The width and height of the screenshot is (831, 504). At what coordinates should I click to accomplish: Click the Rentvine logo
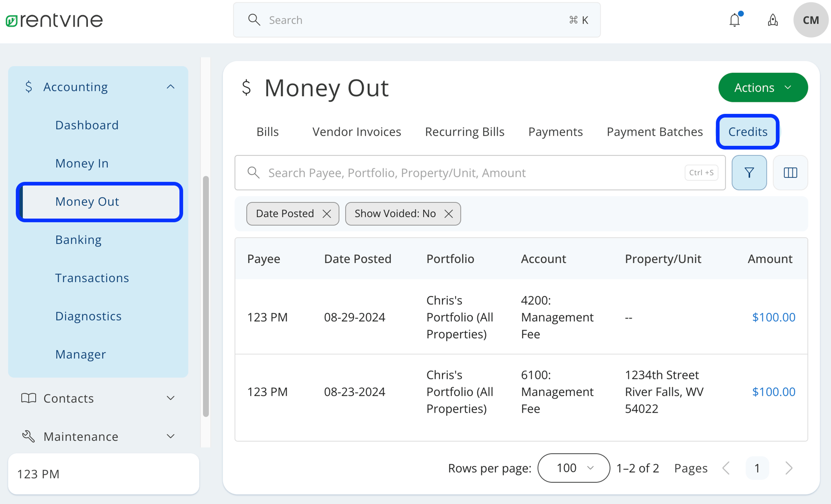pos(54,20)
